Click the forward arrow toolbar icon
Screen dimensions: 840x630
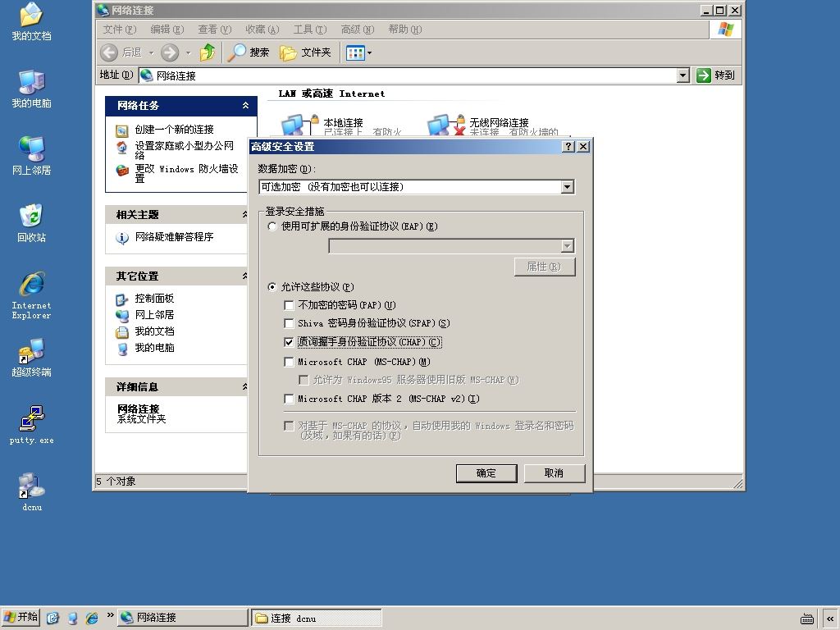[x=170, y=52]
